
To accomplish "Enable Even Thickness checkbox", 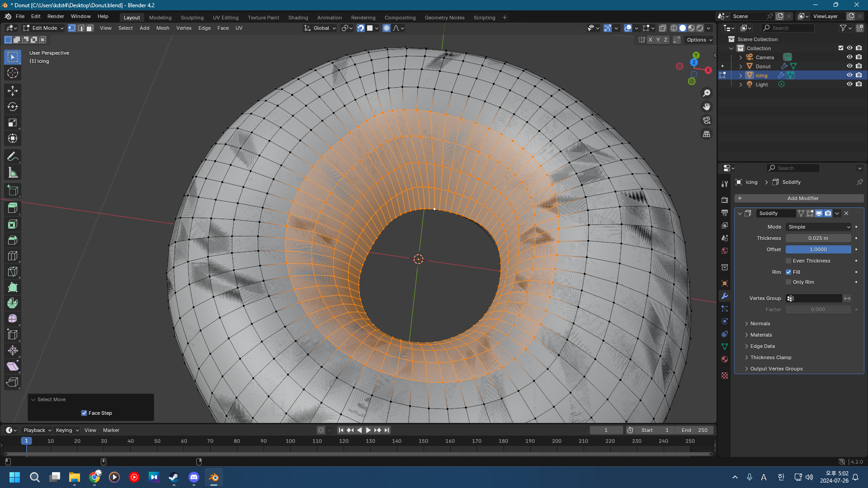I will click(788, 261).
